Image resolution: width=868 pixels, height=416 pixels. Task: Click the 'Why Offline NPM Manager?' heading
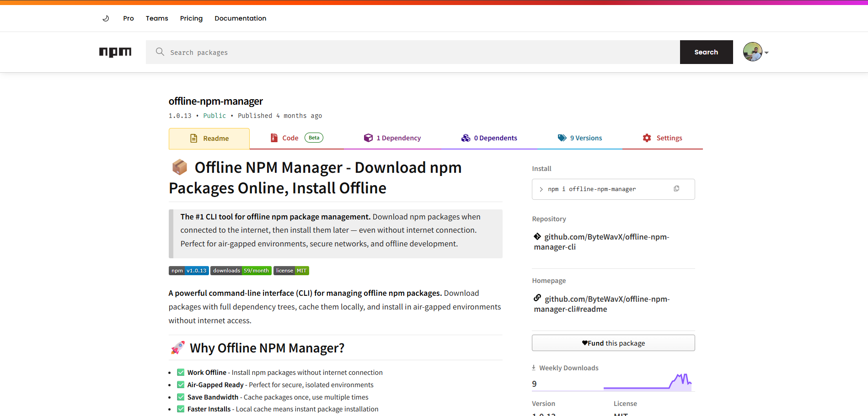tap(267, 348)
